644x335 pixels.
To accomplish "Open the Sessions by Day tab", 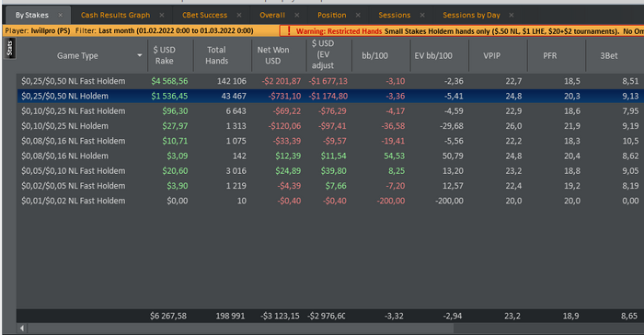I will point(471,16).
